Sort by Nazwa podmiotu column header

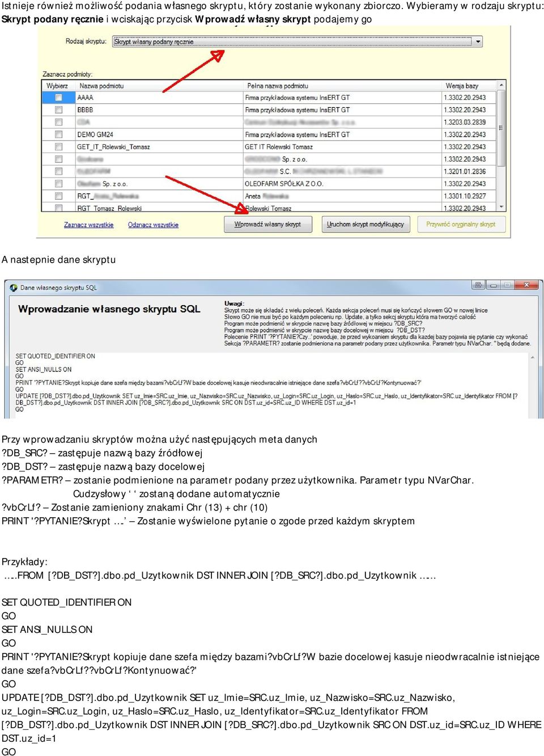tap(159, 86)
